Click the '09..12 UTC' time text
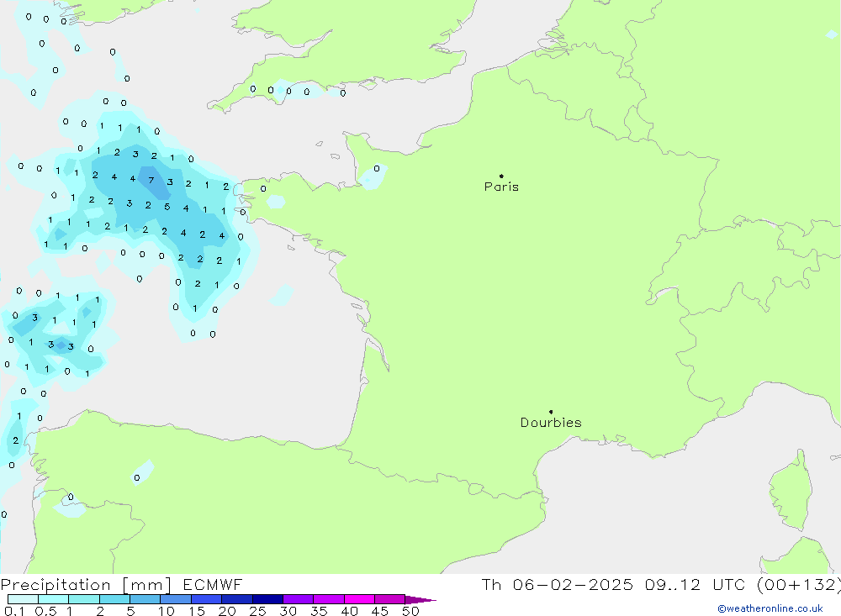Image resolution: width=841 pixels, height=616 pixels. [696, 585]
